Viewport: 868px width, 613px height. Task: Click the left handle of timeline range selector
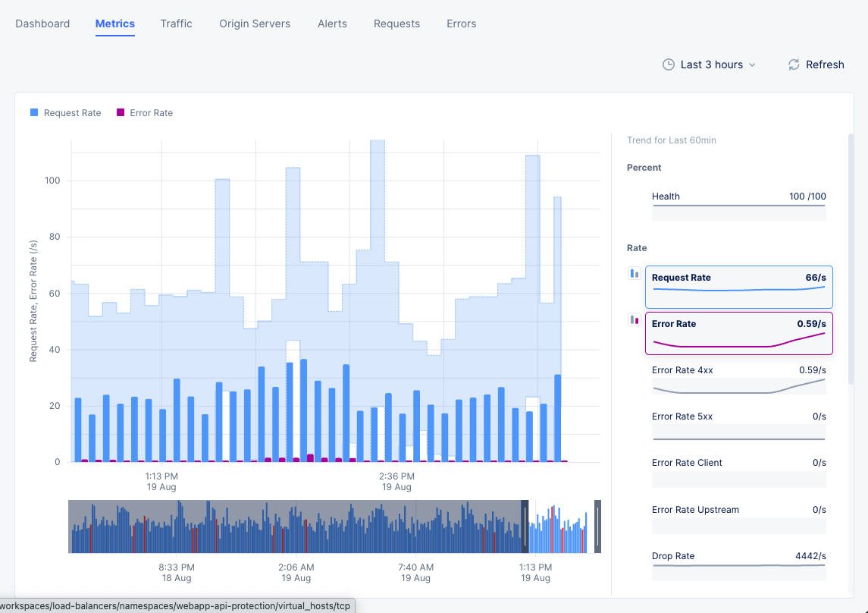(x=524, y=526)
